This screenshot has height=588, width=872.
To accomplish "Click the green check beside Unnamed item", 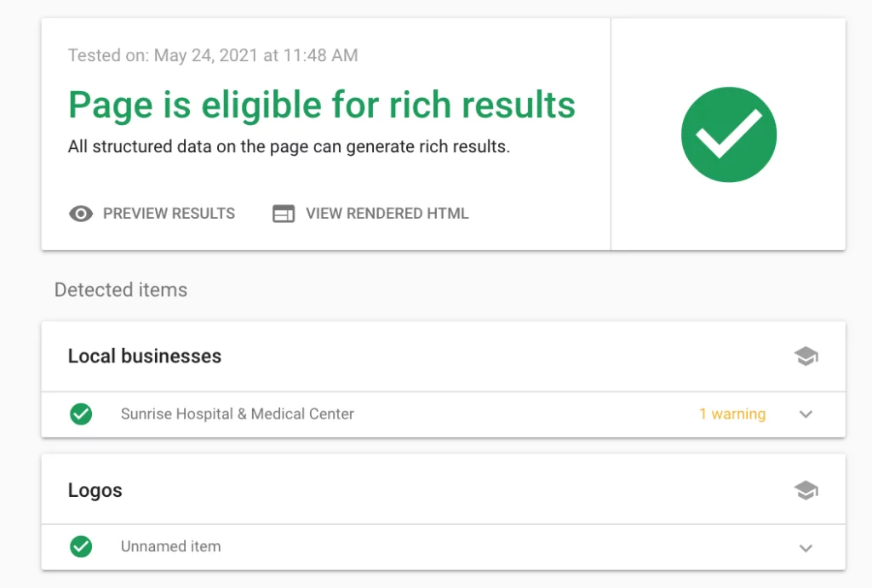I will (81, 546).
